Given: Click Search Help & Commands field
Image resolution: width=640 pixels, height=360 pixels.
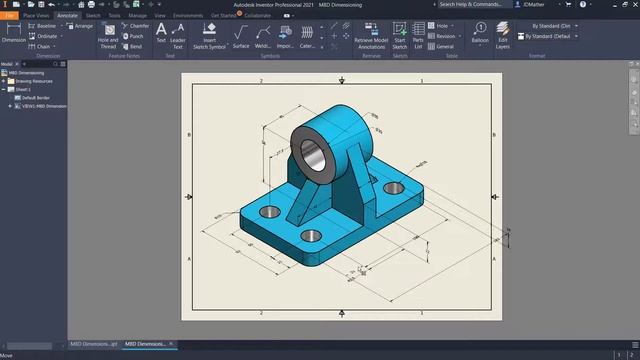Looking at the screenshot, I should pyautogui.click(x=475, y=4).
